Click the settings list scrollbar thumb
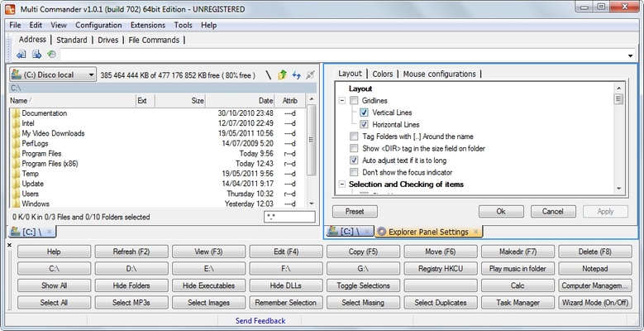This screenshot has height=331, width=644. click(618, 99)
